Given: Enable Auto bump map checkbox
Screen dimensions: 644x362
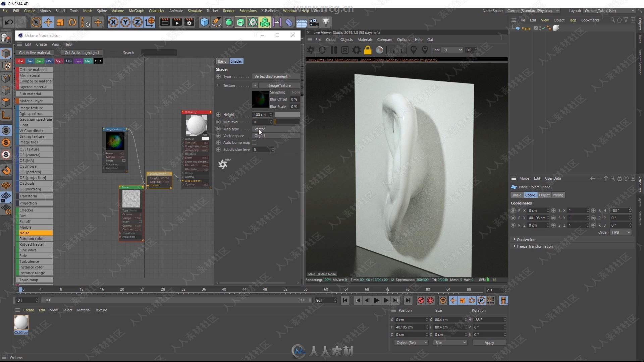Looking at the screenshot, I should click(254, 142).
